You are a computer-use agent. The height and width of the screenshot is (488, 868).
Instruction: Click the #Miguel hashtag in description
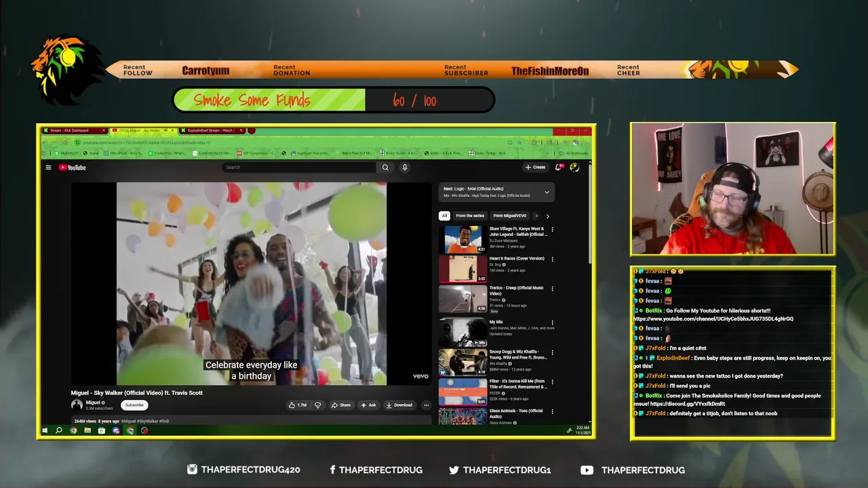(x=129, y=421)
